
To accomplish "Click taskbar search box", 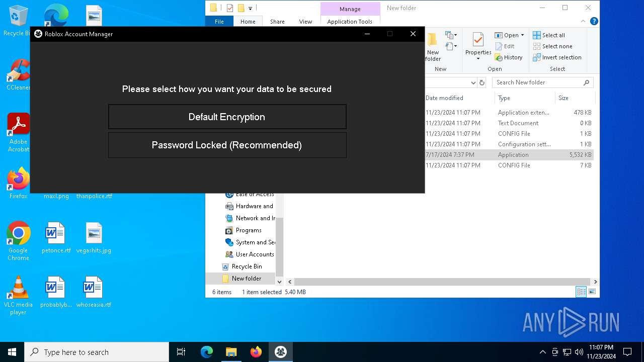I will click(x=97, y=352).
